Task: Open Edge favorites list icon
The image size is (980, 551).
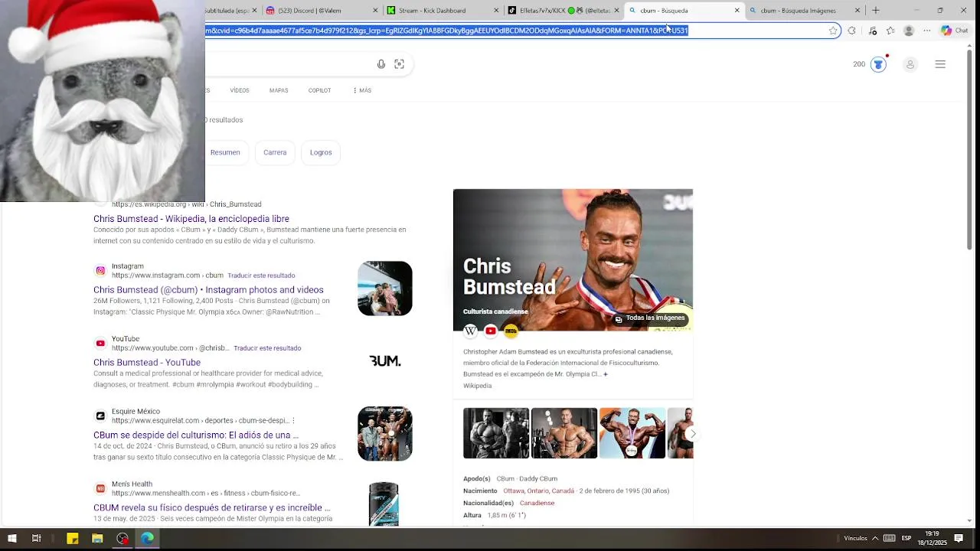Action: click(x=890, y=31)
